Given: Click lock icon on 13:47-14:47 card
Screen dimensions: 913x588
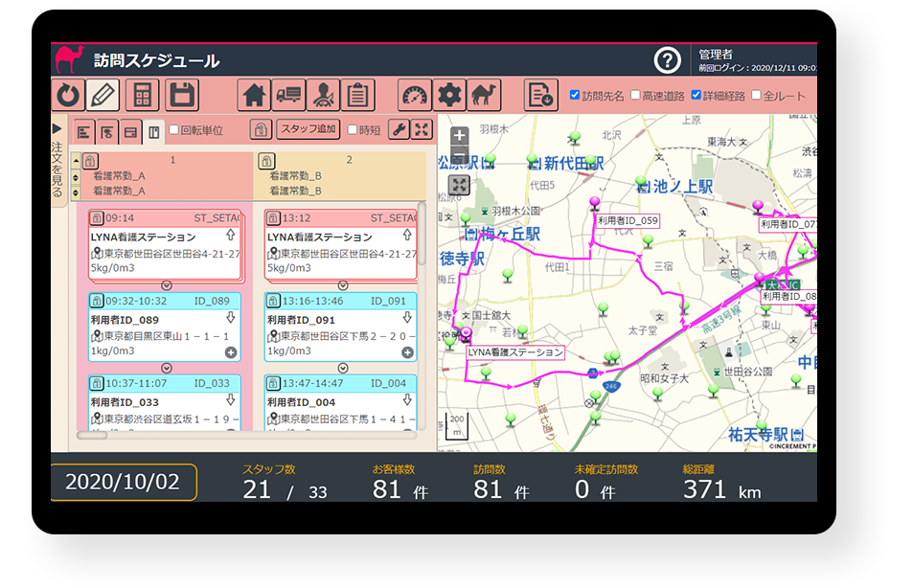Looking at the screenshot, I should click(x=273, y=384).
